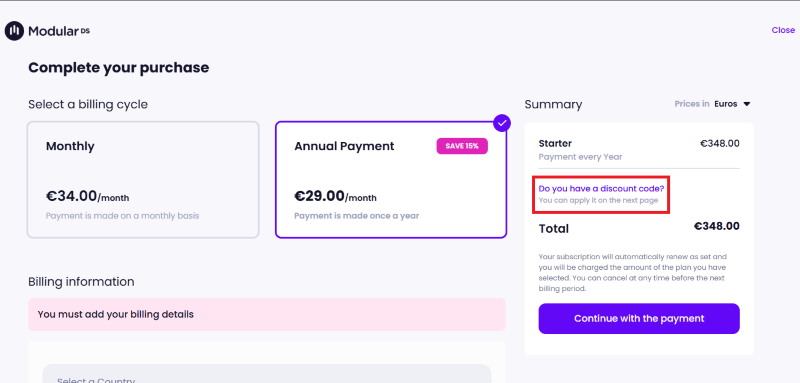Select the Annual Payment billing option
Screen dimensions: 800x383
point(391,180)
